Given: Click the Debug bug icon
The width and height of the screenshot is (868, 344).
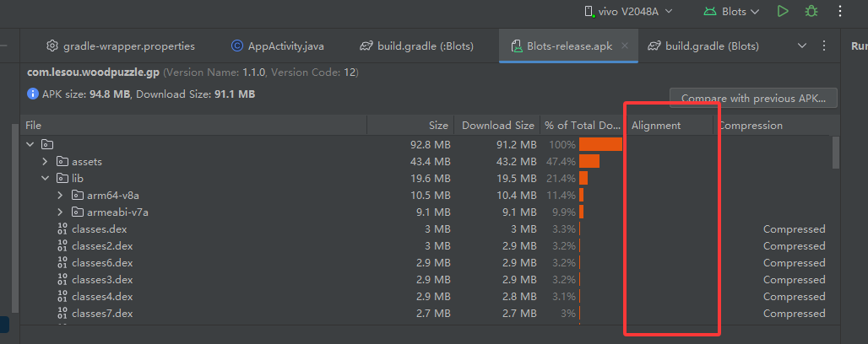Looking at the screenshot, I should pyautogui.click(x=811, y=11).
